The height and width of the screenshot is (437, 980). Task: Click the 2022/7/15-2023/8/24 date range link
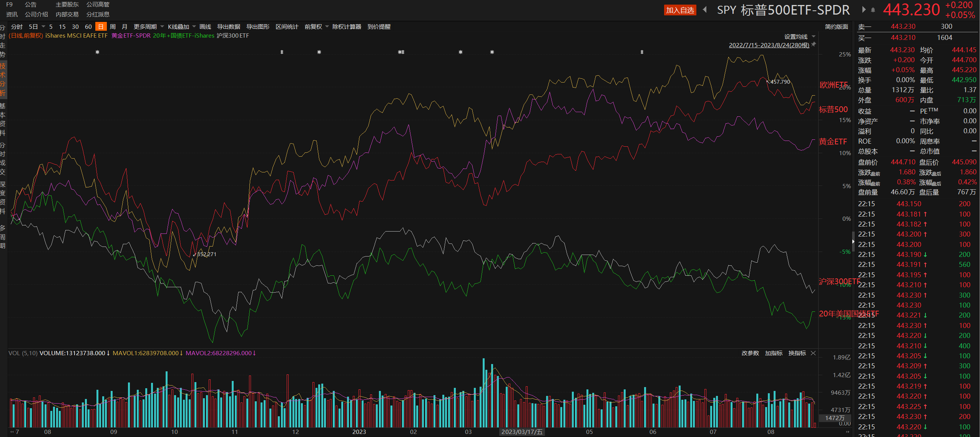769,45
